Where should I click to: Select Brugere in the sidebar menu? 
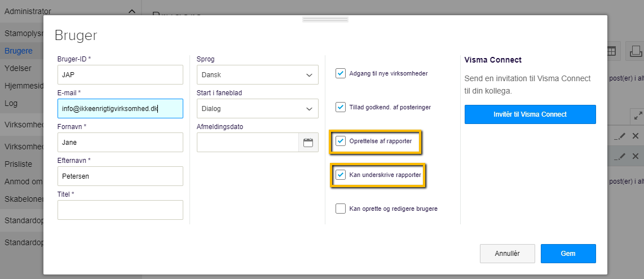[x=19, y=51]
